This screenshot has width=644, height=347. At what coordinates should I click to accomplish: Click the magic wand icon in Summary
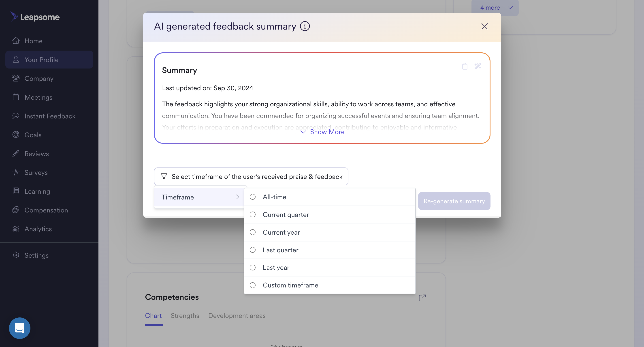(478, 66)
